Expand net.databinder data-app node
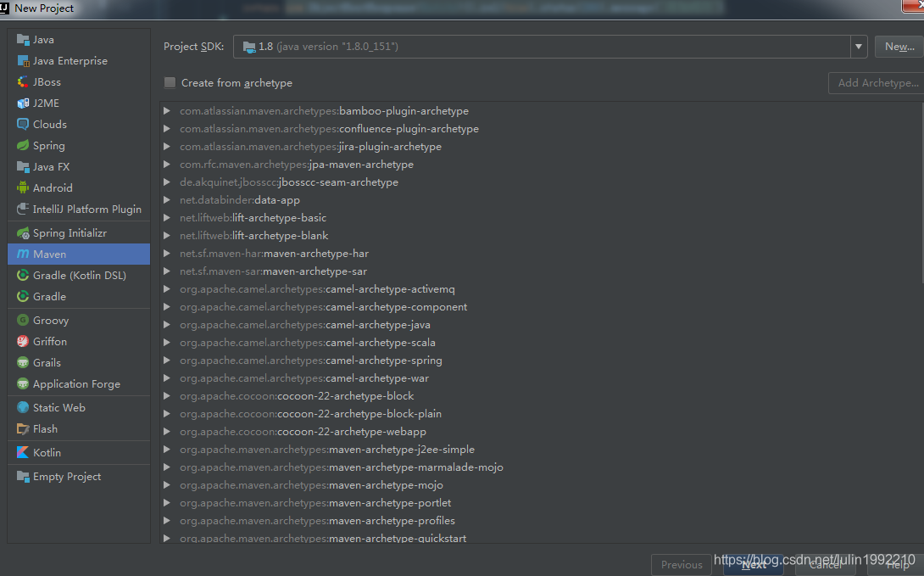The height and width of the screenshot is (576, 924). tap(167, 200)
